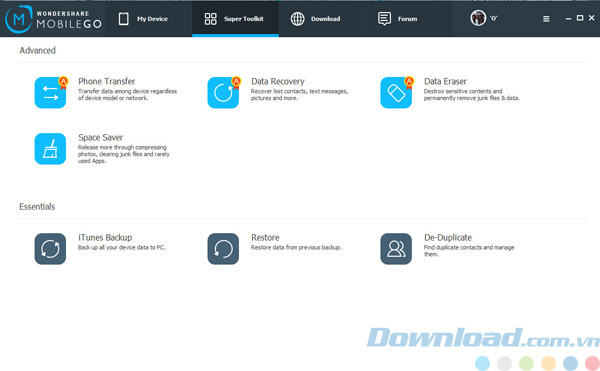This screenshot has height=371, width=600.
Task: Maximize the MobileGo window
Action: point(580,18)
